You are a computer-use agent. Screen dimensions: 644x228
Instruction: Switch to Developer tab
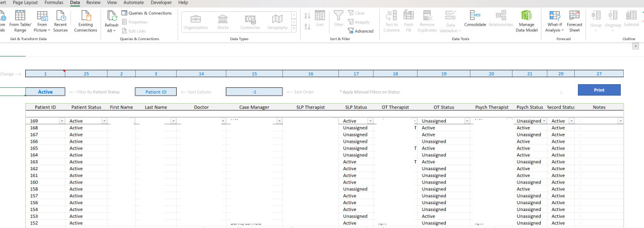pyautogui.click(x=161, y=3)
